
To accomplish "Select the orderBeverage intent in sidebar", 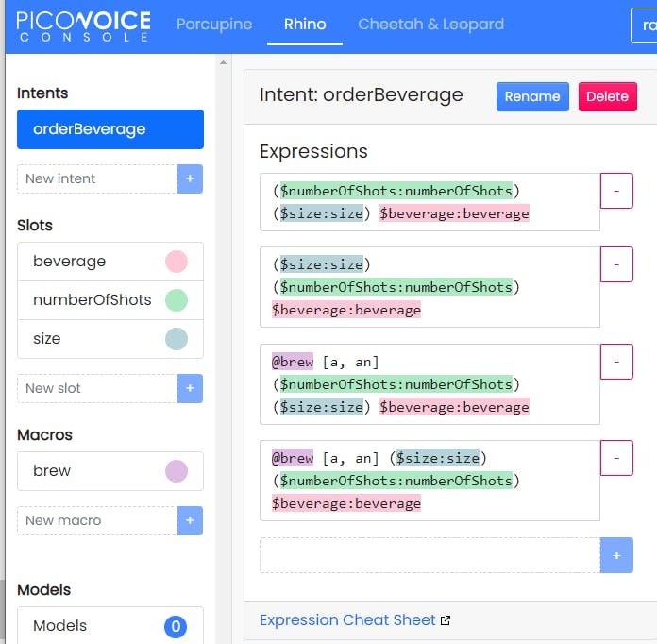I will (x=110, y=129).
